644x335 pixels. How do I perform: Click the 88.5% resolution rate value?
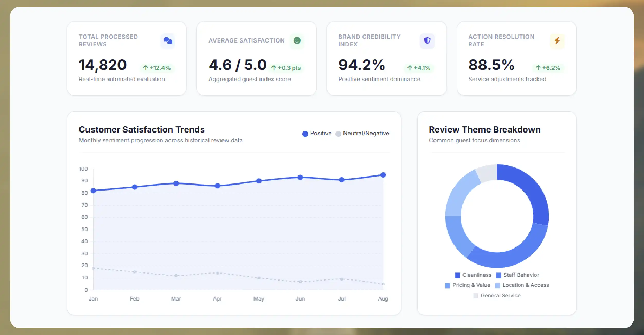pyautogui.click(x=492, y=65)
